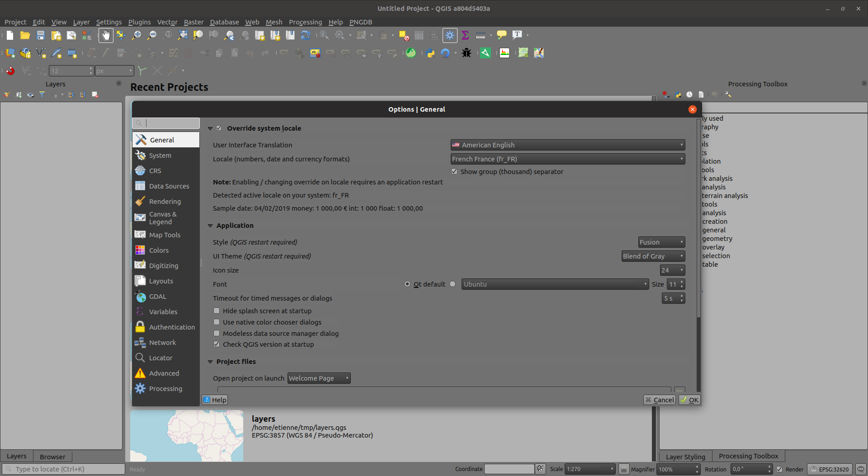Click the Measure ruler tool icon

coord(481,35)
